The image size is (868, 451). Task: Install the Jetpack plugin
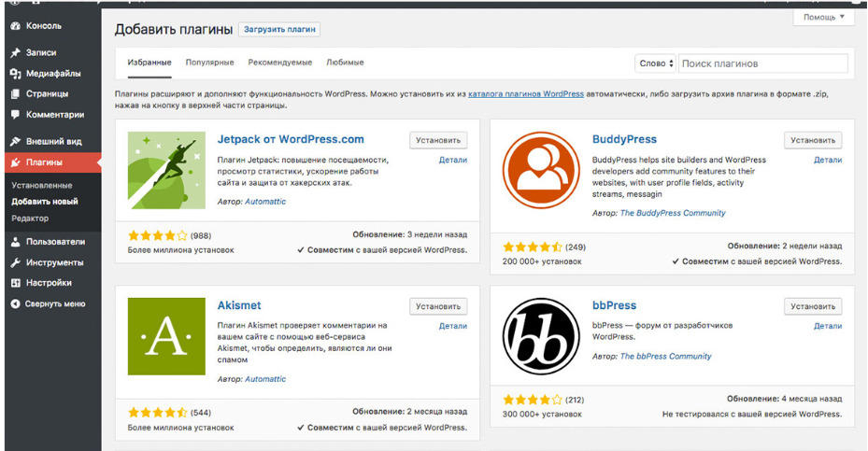pyautogui.click(x=438, y=141)
